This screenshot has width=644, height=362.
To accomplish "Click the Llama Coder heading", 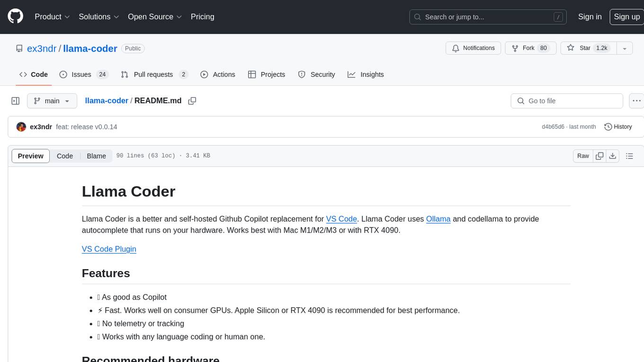I will [128, 191].
